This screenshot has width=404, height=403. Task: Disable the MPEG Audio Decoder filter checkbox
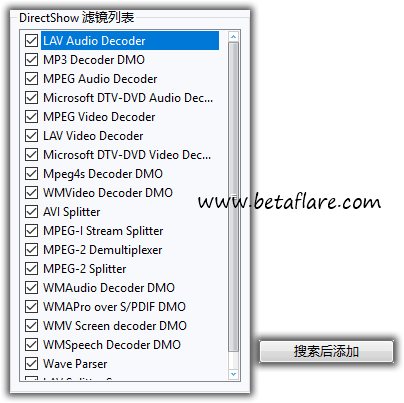[31, 79]
